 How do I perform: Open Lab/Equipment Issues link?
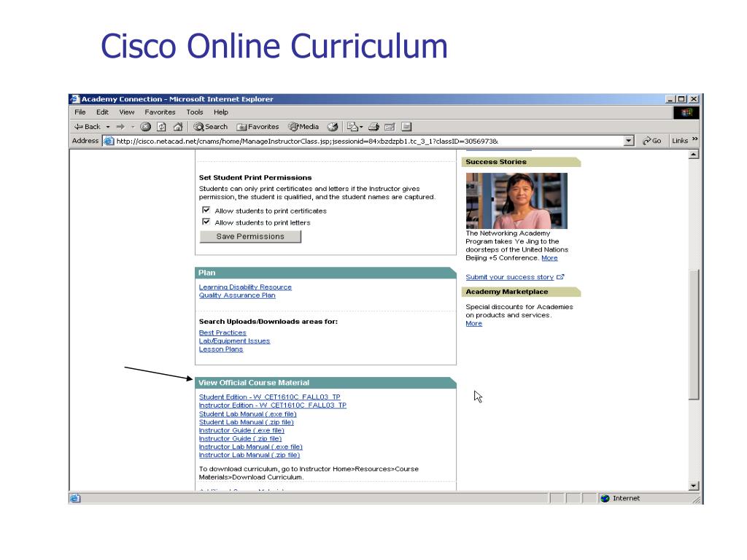[234, 341]
